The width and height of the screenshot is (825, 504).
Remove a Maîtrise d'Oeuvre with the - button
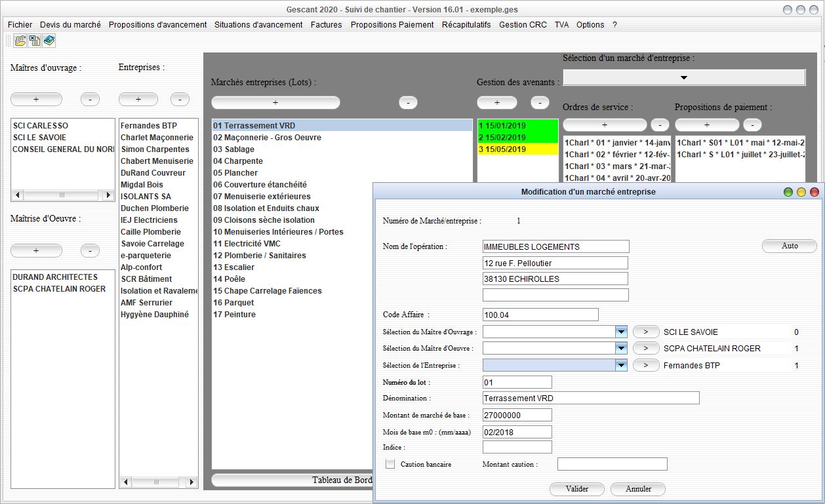point(90,250)
